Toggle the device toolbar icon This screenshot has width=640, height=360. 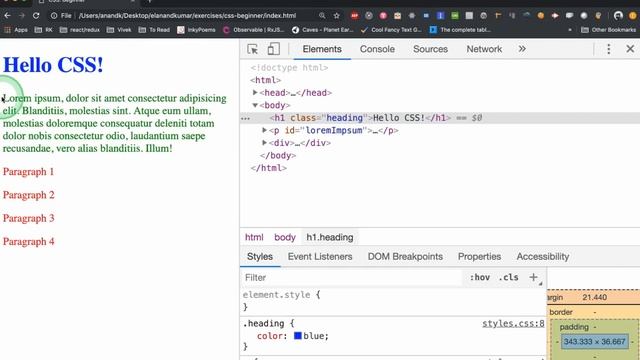[273, 49]
